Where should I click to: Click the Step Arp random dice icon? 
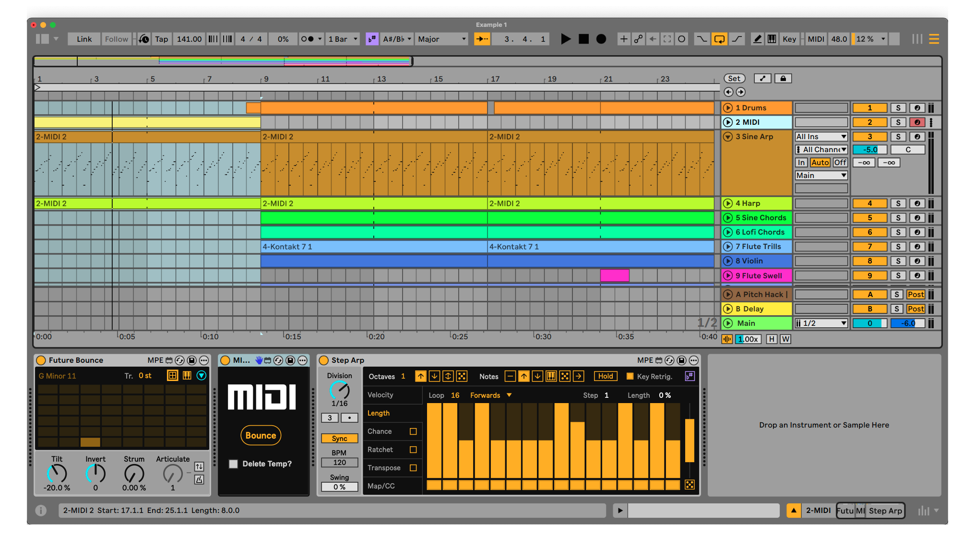[690, 485]
